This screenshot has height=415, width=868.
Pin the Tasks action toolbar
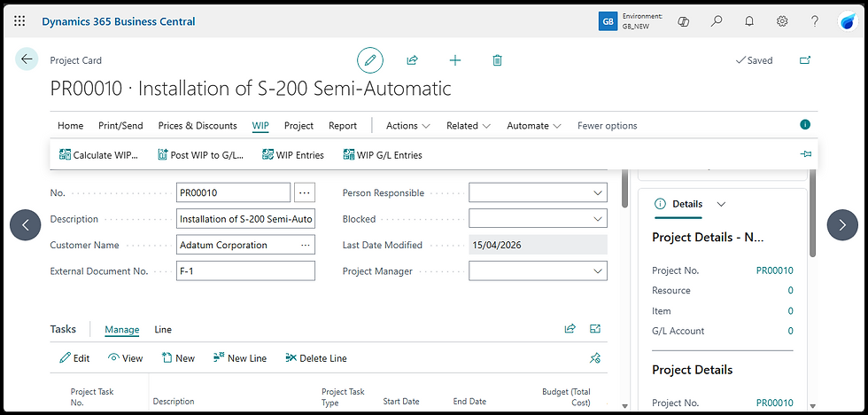point(595,358)
